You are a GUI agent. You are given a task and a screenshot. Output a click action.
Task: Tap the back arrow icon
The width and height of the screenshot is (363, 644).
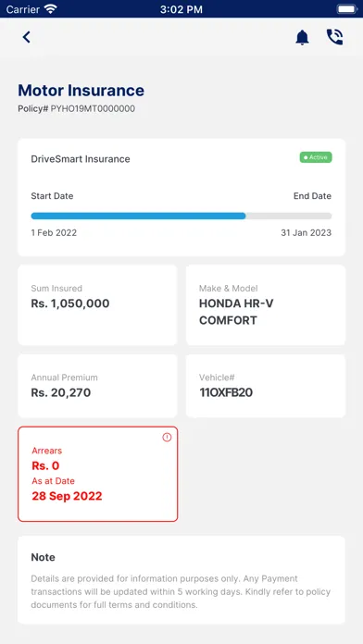[x=26, y=37]
